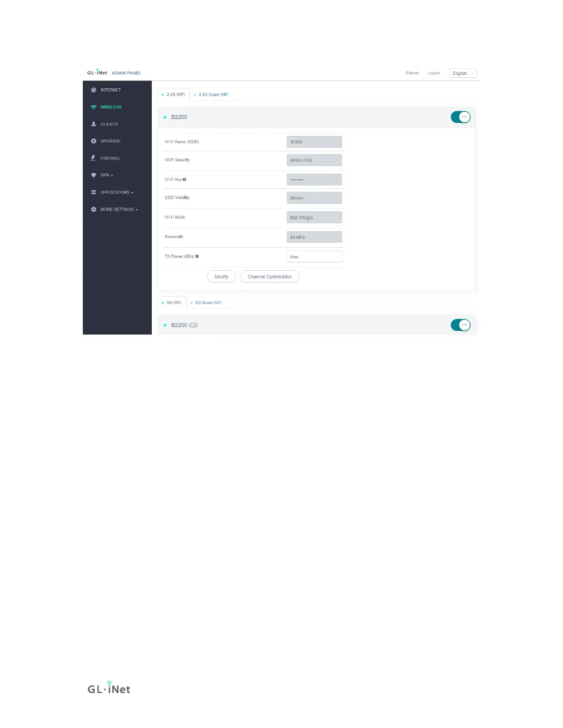Image resolution: width=563 pixels, height=728 pixels.
Task: Turn off the 2.4G B2200 wifi switch
Action: 460,117
